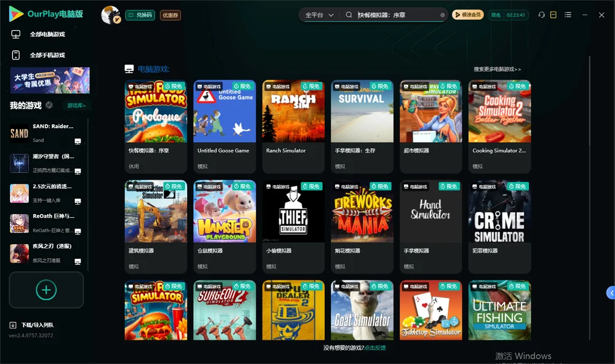Open the 极速会员 membership button
The width and height of the screenshot is (615, 364).
point(467,15)
